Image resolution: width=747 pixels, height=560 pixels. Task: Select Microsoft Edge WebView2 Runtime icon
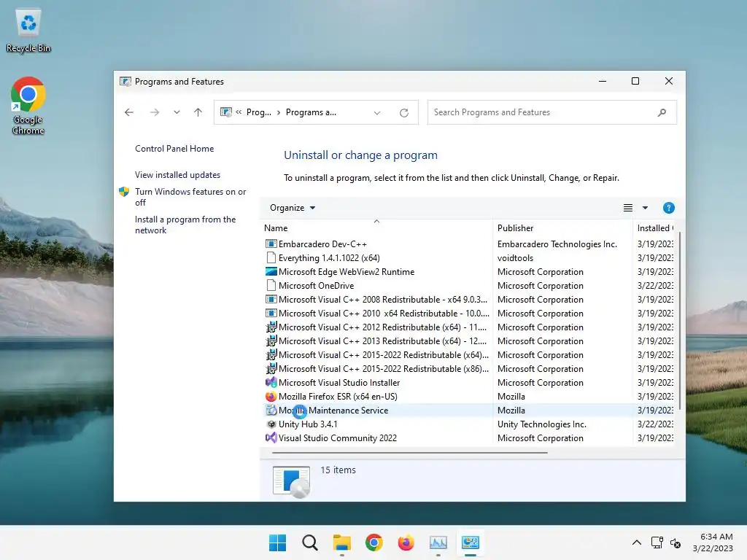click(x=271, y=271)
